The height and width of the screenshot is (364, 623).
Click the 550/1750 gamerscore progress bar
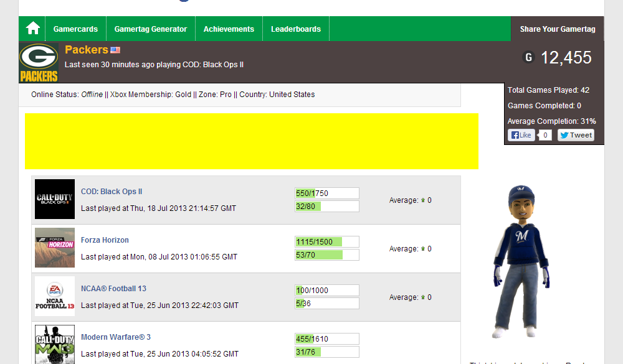pyautogui.click(x=326, y=194)
